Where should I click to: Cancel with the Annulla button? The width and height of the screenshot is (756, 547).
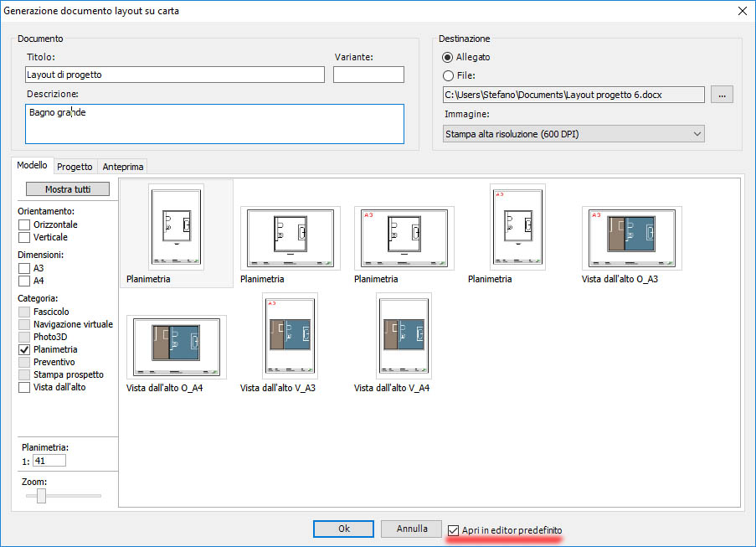pos(411,529)
